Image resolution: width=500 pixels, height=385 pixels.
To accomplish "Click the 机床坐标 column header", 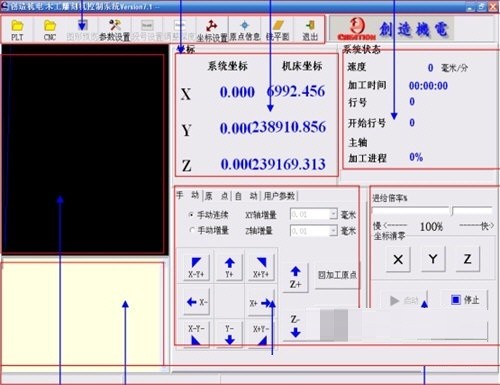I will click(x=302, y=66).
